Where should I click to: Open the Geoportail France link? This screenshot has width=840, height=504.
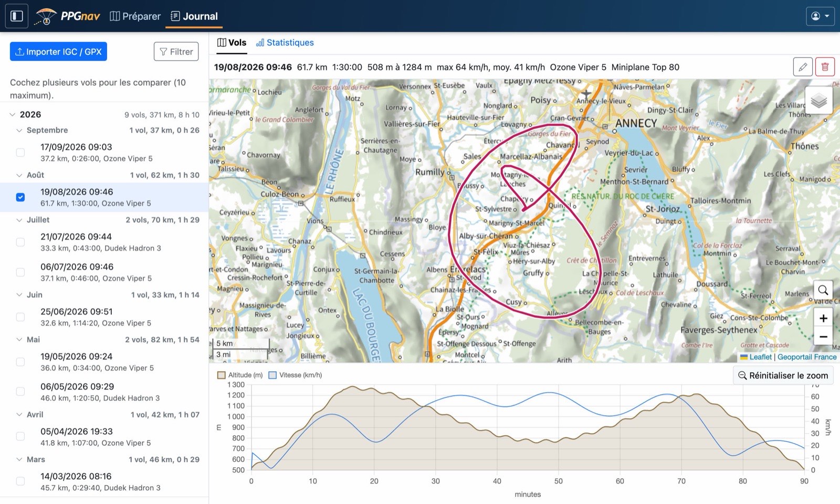807,357
